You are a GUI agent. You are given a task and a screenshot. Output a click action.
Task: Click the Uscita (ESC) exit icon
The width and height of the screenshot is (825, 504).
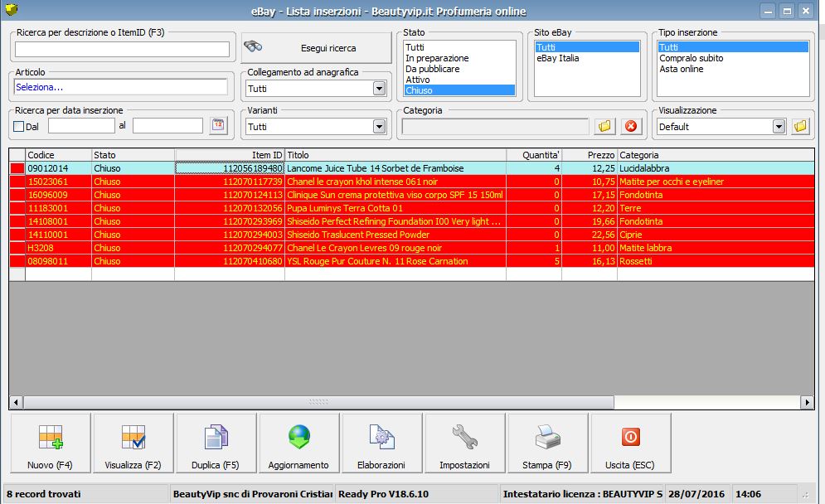coord(631,444)
